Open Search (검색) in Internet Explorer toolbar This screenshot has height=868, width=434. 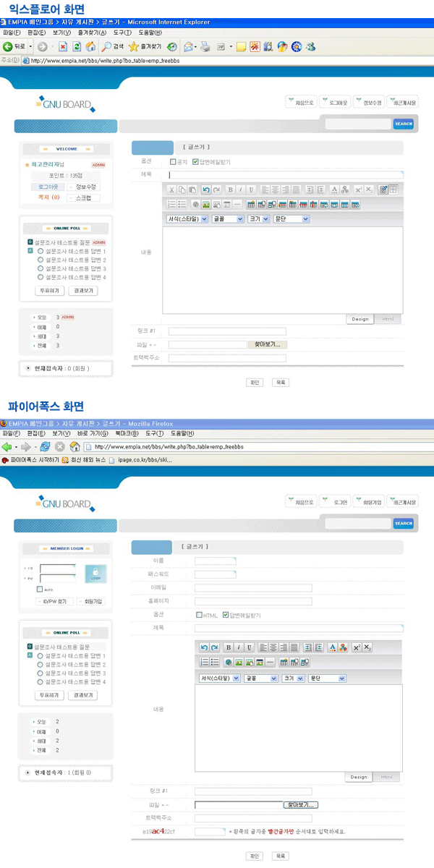[113, 46]
